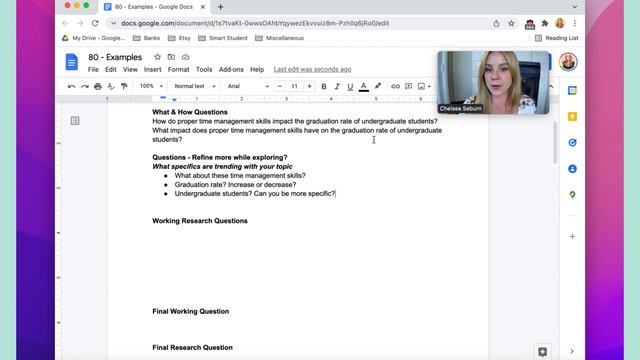Click the Move to folder icon

[171, 57]
